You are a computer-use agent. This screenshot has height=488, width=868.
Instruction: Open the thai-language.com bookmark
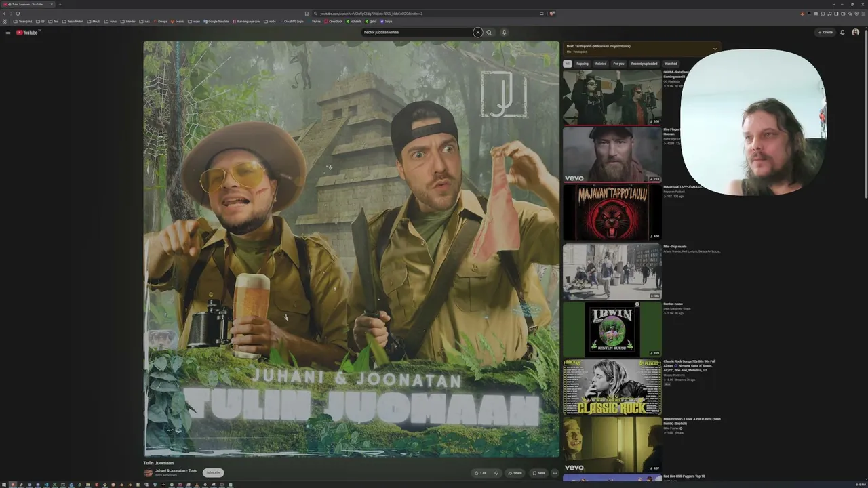[247, 21]
